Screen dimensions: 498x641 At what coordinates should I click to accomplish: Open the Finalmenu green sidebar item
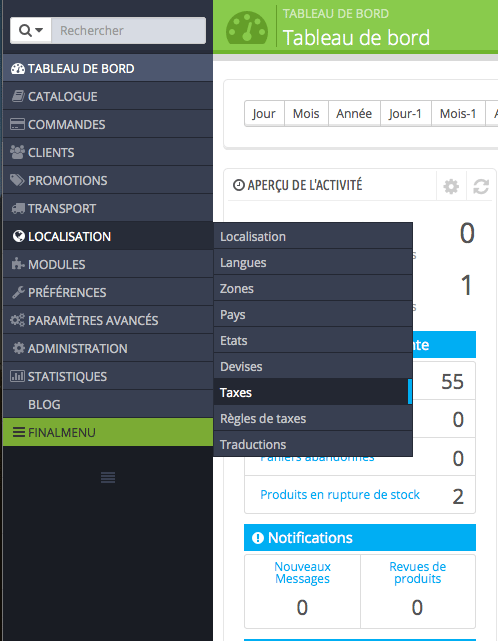click(x=108, y=432)
